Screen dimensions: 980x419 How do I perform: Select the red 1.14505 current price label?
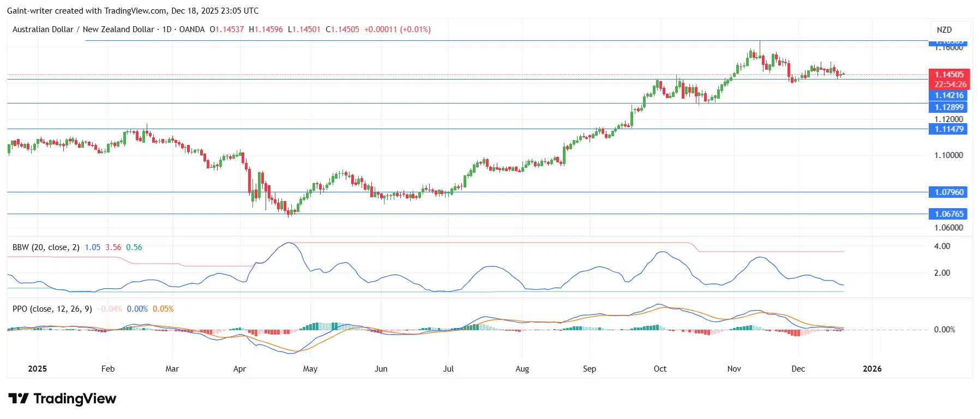(949, 75)
